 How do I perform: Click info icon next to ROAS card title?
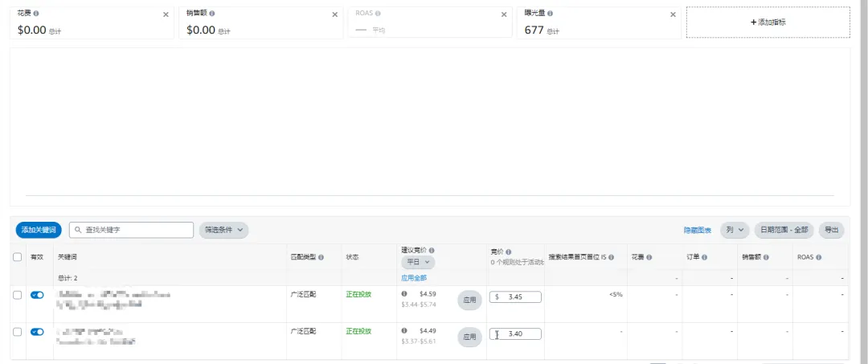pyautogui.click(x=378, y=14)
